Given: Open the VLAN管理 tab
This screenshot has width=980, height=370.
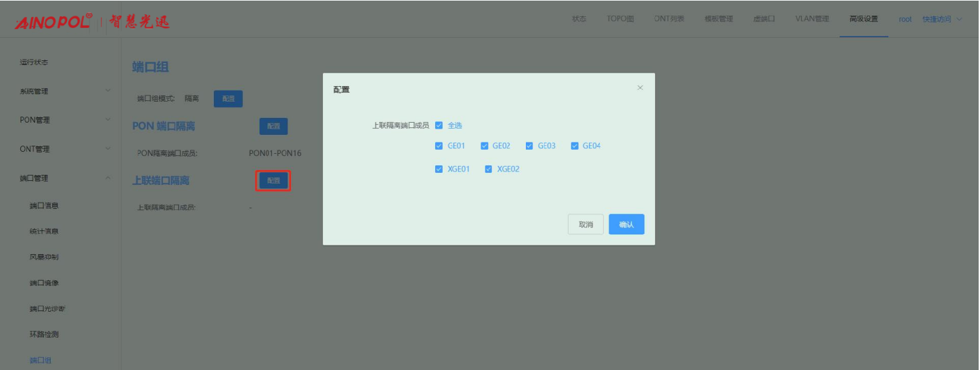Looking at the screenshot, I should [812, 19].
